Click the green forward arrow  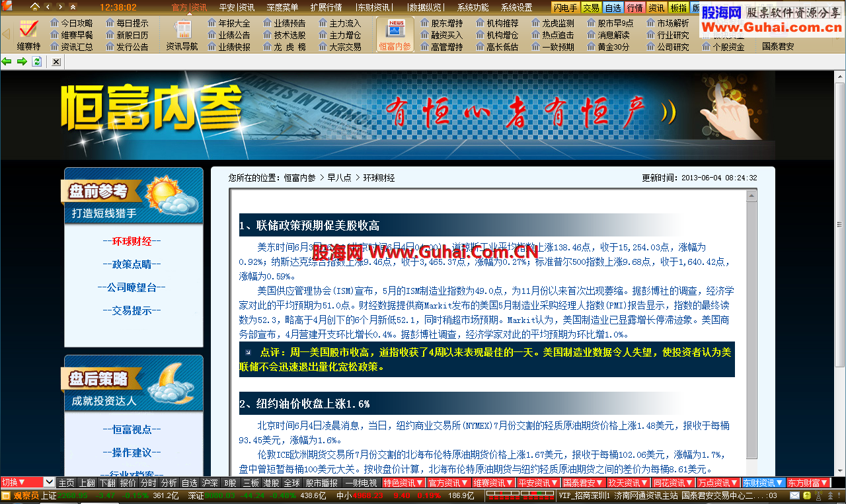(22, 61)
